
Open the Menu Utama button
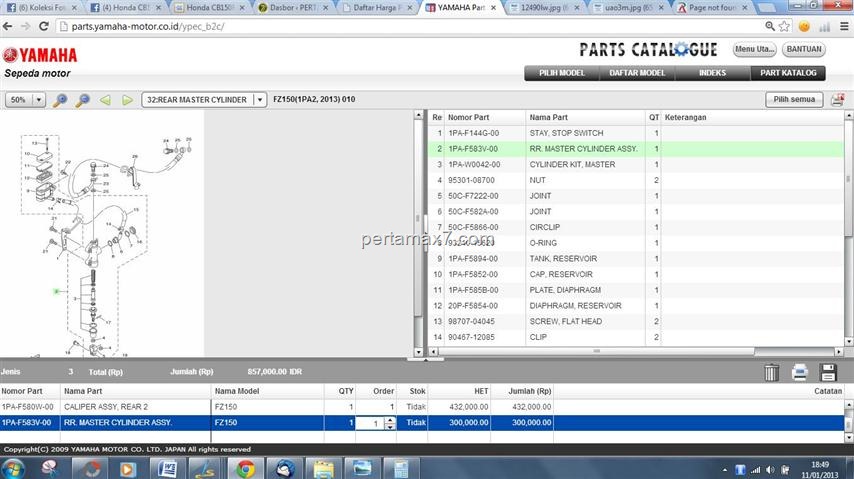coord(754,49)
